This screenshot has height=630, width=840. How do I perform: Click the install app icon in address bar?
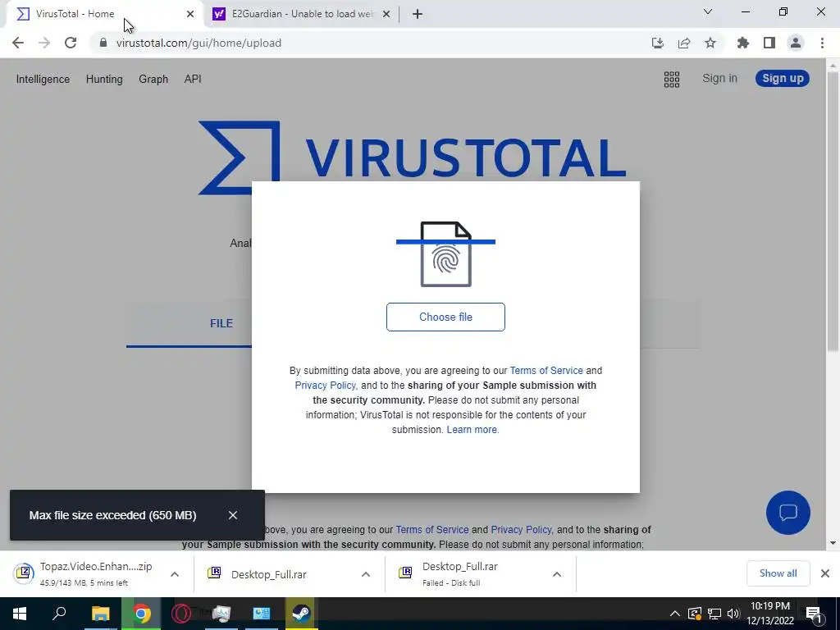pos(657,43)
